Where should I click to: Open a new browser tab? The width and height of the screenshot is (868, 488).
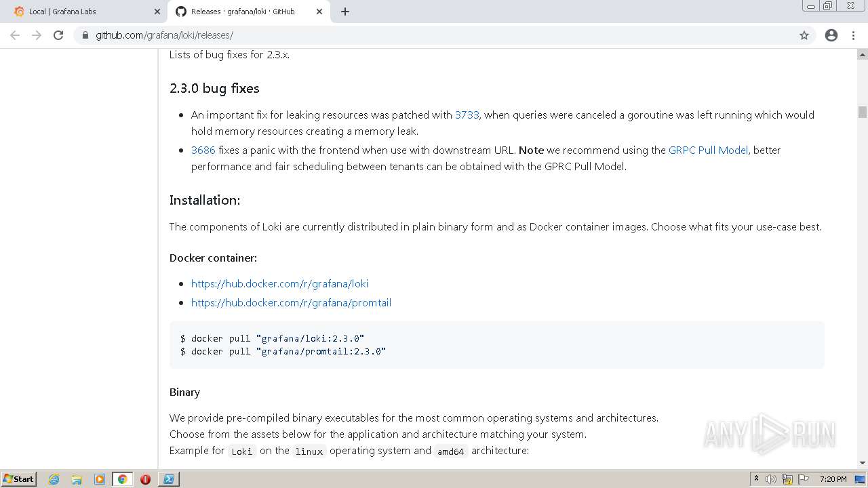pyautogui.click(x=344, y=12)
